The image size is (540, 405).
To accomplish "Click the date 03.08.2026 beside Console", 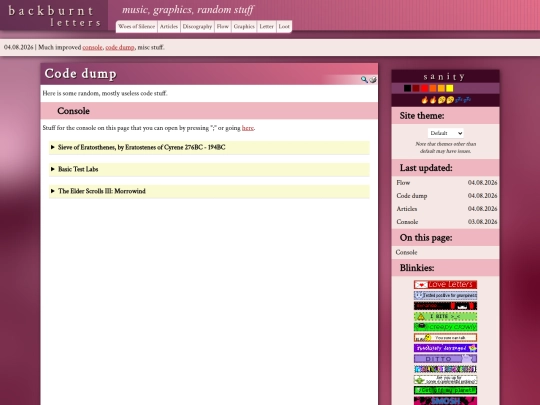I will click(x=482, y=222).
